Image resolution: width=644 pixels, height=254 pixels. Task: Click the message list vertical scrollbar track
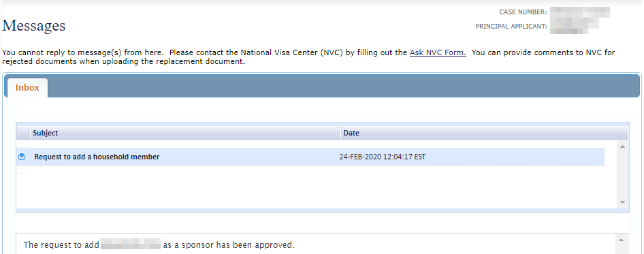click(x=622, y=174)
